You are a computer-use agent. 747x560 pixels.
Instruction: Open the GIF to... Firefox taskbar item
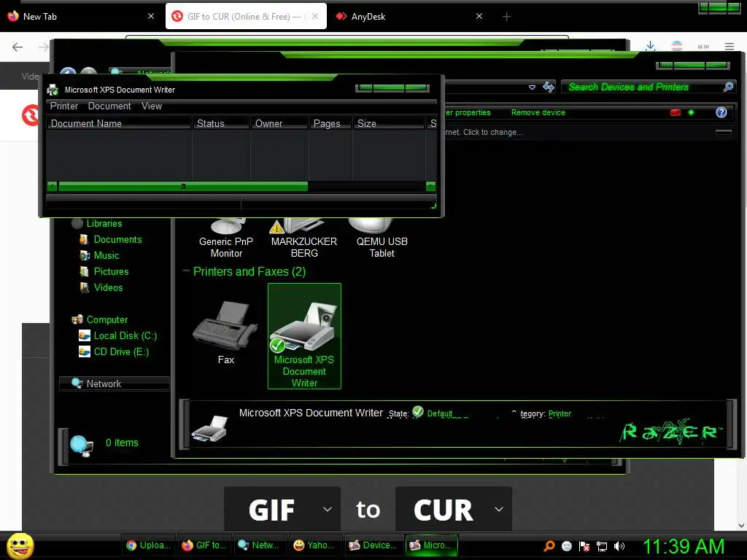tap(204, 545)
